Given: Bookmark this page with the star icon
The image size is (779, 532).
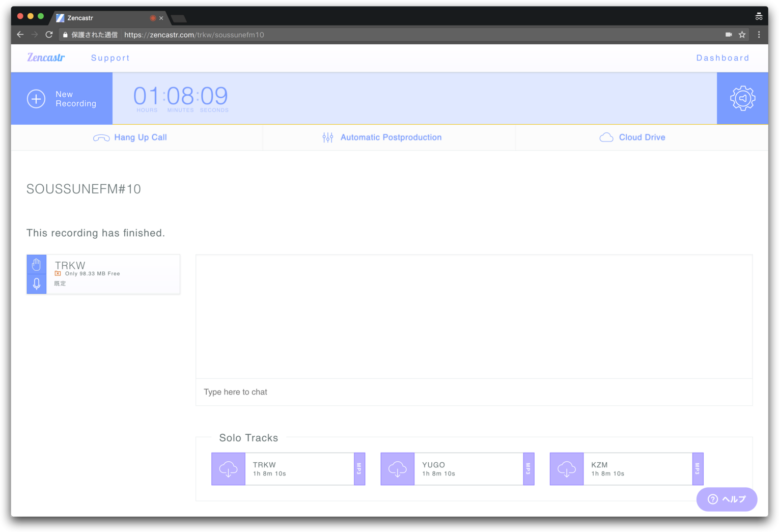Looking at the screenshot, I should pos(742,35).
